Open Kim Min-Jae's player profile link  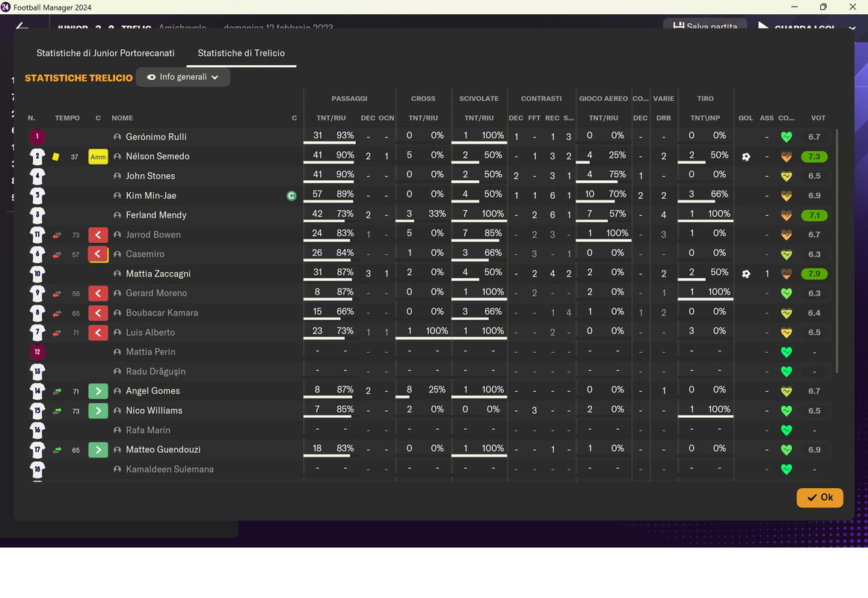150,195
